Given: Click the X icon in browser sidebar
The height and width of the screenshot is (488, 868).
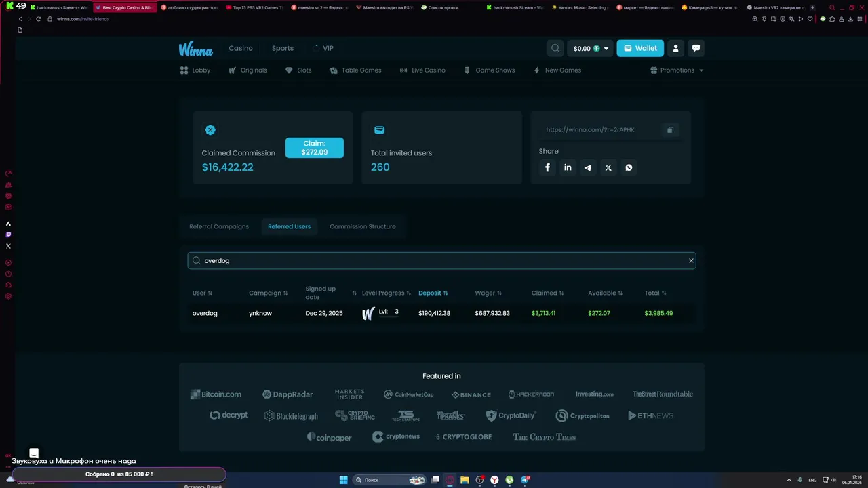Looking at the screenshot, I should click(8, 246).
